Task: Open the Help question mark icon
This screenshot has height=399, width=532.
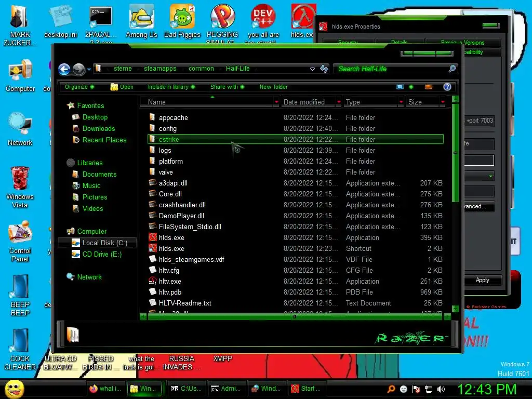Action: [447, 87]
